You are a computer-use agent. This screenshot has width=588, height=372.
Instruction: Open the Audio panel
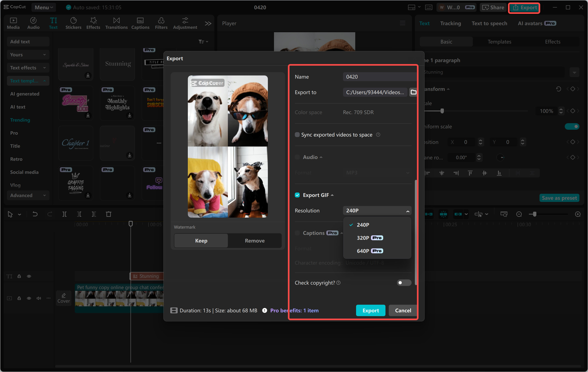(33, 23)
